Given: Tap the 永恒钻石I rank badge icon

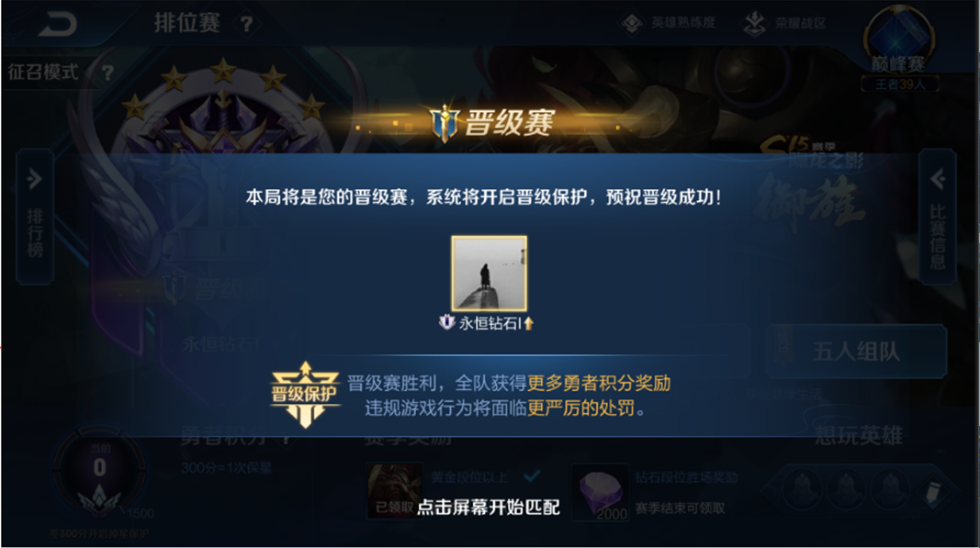Looking at the screenshot, I should 446,322.
